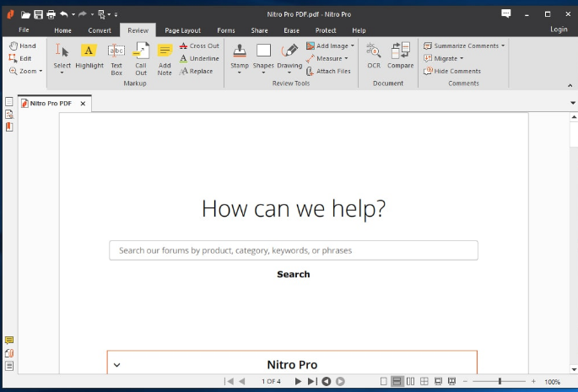Open the Bookmarks pane in left sidebar
The image size is (578, 392).
coord(9,126)
